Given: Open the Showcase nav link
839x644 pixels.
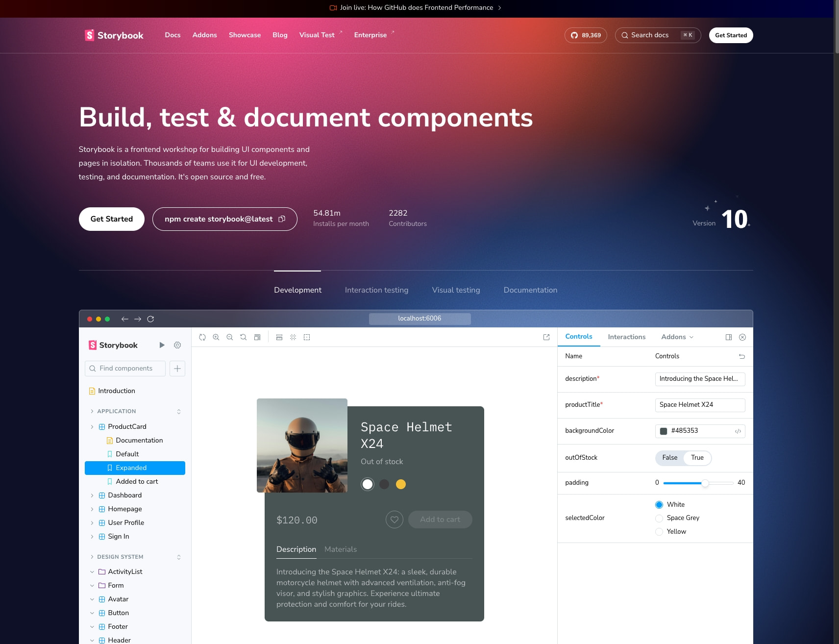Looking at the screenshot, I should point(245,35).
